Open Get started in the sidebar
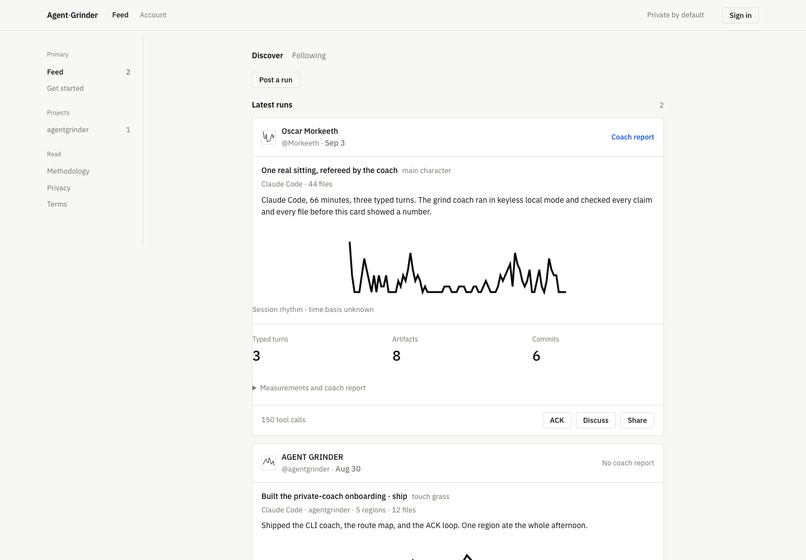 (65, 88)
